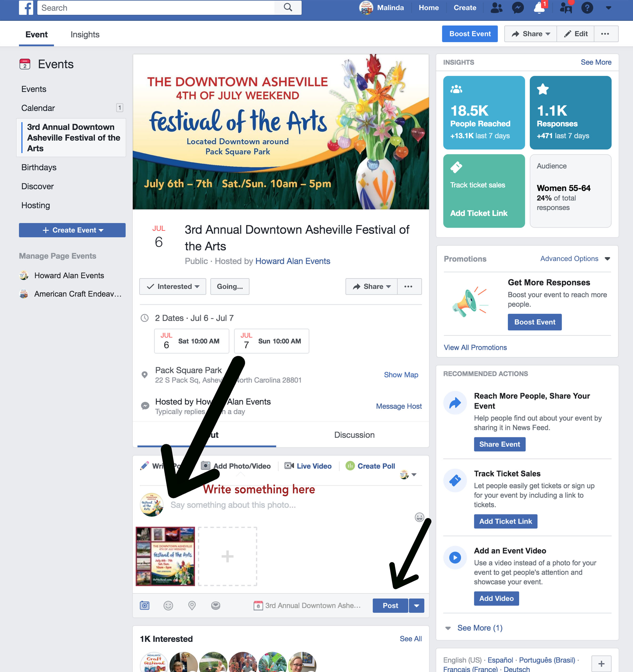
Task: Click the help question mark icon
Action: (x=587, y=7)
